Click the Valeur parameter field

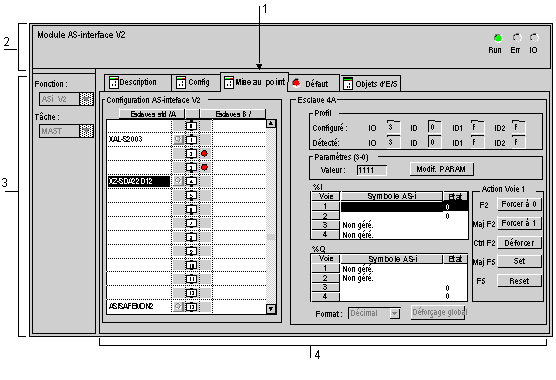[371, 170]
